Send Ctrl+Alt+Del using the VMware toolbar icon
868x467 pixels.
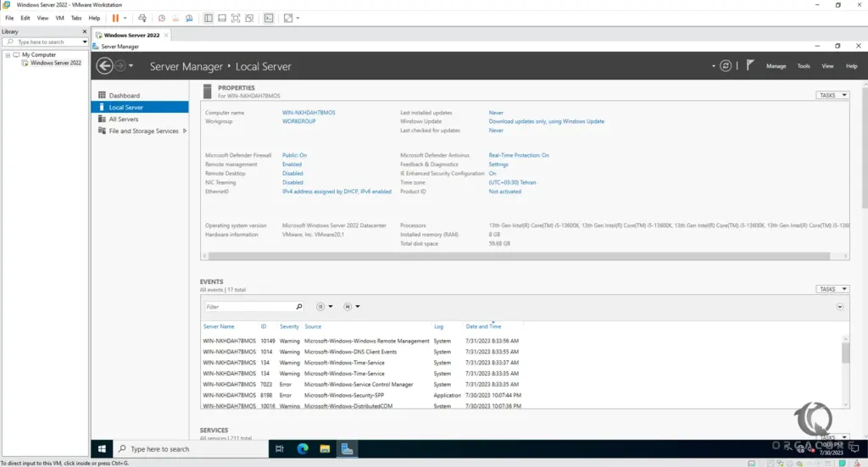(142, 19)
